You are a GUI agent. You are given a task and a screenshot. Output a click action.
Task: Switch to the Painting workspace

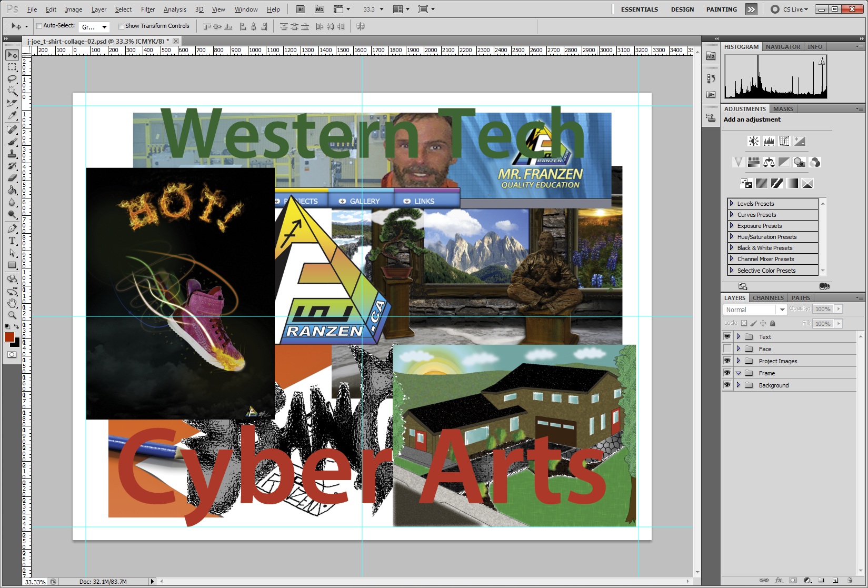pyautogui.click(x=721, y=9)
